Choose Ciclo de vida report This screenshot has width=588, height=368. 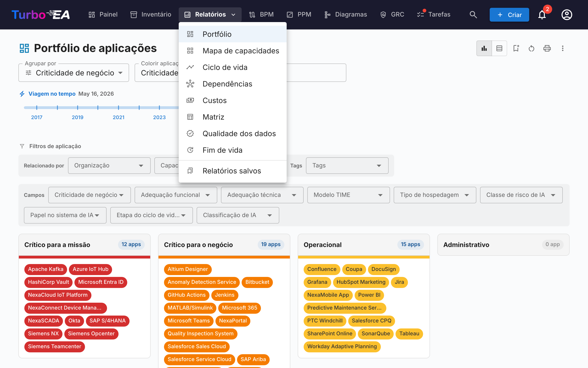[x=232, y=67]
